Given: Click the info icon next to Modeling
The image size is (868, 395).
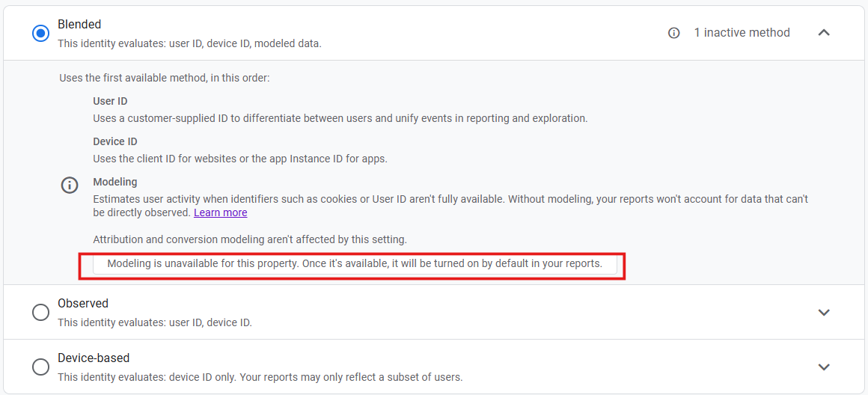Looking at the screenshot, I should (70, 186).
